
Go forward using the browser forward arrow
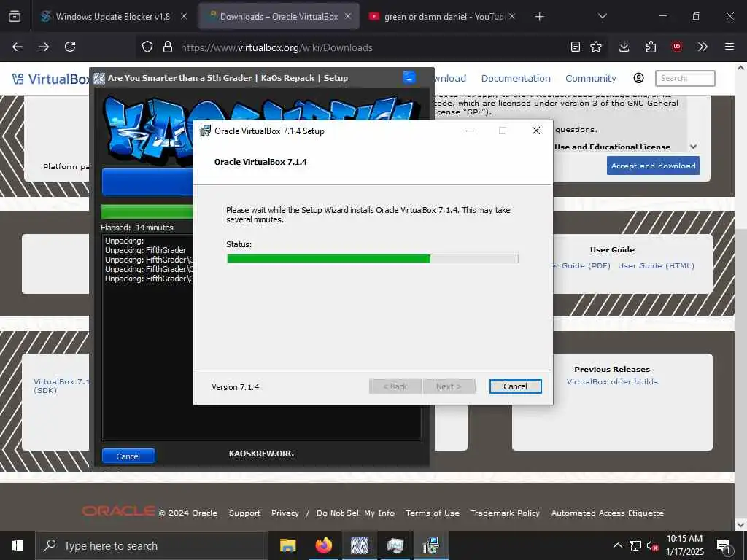[x=44, y=47]
